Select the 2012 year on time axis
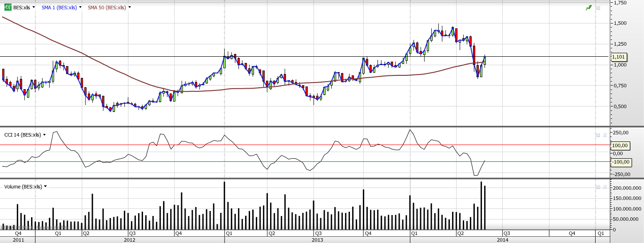This screenshot has width=644, height=243. coord(130,240)
